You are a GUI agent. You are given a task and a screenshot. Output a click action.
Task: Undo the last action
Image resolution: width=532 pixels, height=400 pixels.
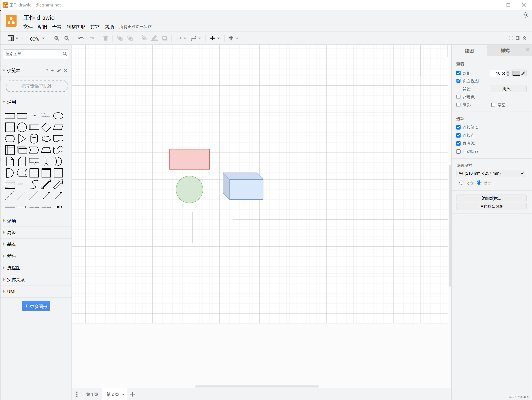(81, 38)
